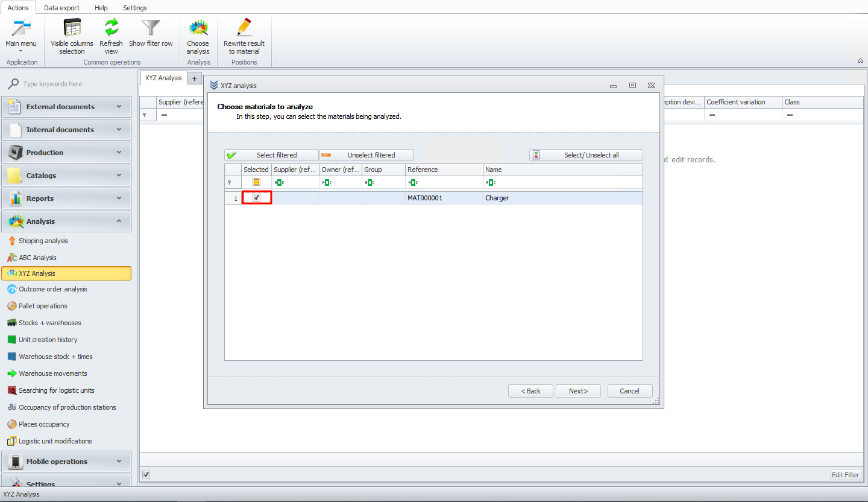Open Logistic unit modifications item
This screenshot has width=868, height=502.
[x=55, y=441]
